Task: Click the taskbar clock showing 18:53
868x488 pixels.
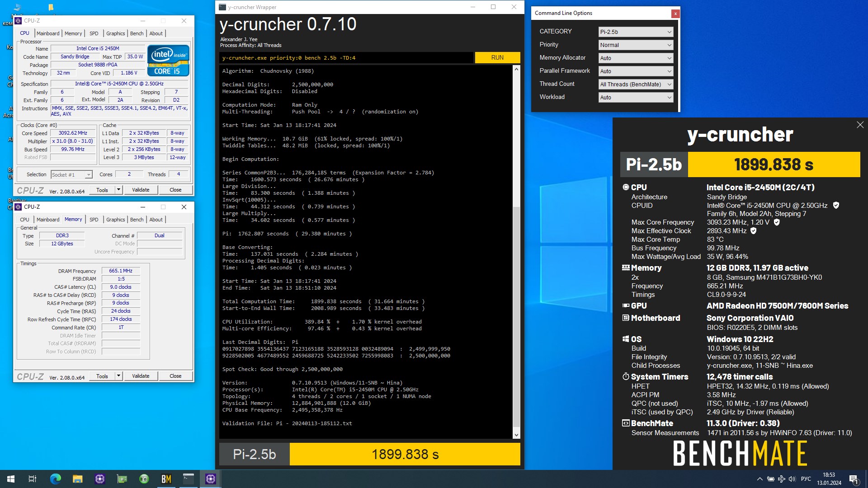Action: 829,479
